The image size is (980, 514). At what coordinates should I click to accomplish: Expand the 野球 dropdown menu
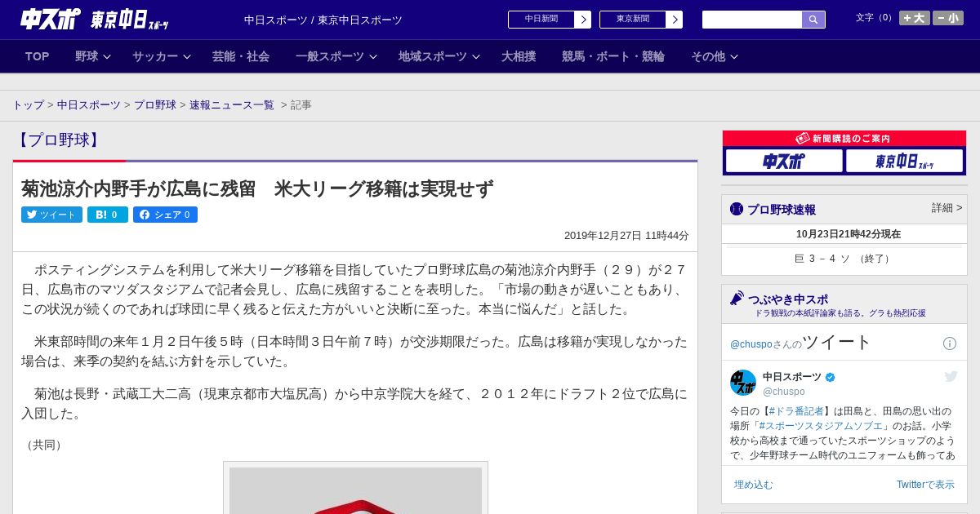tap(92, 56)
